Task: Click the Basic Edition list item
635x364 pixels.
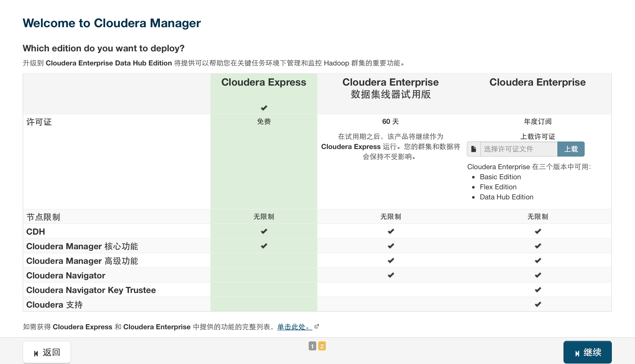Action: (500, 177)
